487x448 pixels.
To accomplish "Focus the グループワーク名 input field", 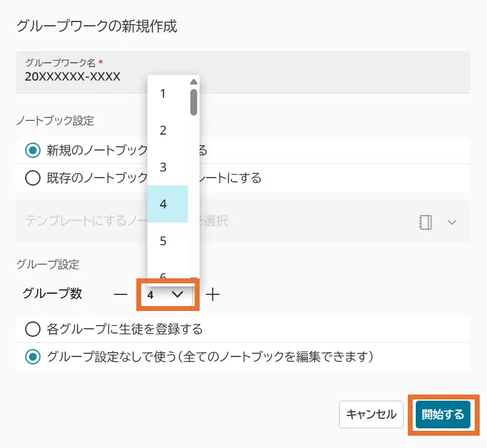I will [243, 72].
